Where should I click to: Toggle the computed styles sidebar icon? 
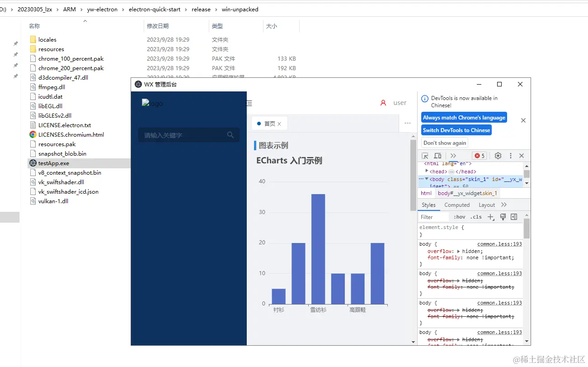click(514, 217)
